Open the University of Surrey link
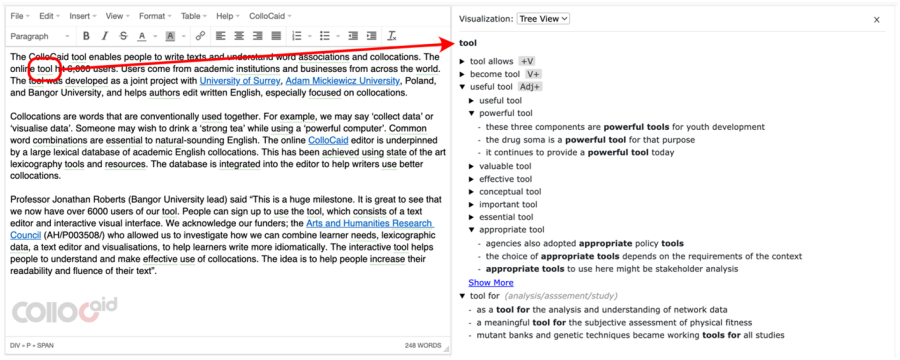 point(240,80)
